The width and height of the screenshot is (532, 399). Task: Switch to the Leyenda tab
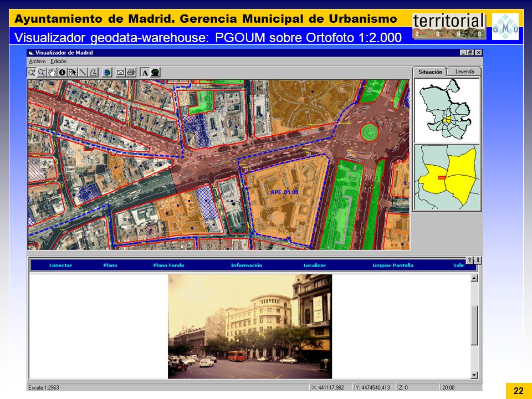click(464, 71)
